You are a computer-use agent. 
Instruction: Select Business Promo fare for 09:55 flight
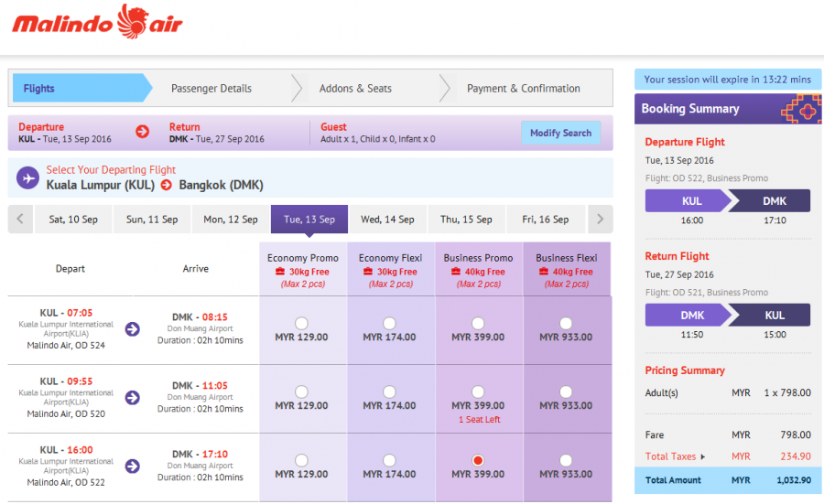(x=478, y=392)
